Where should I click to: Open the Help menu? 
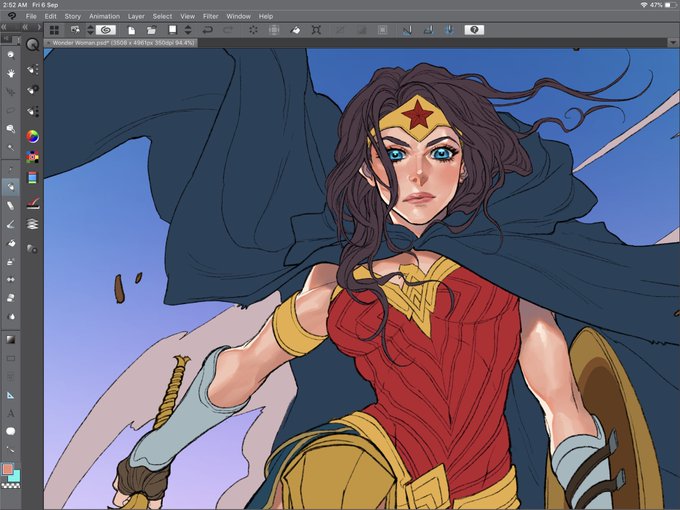[x=266, y=16]
